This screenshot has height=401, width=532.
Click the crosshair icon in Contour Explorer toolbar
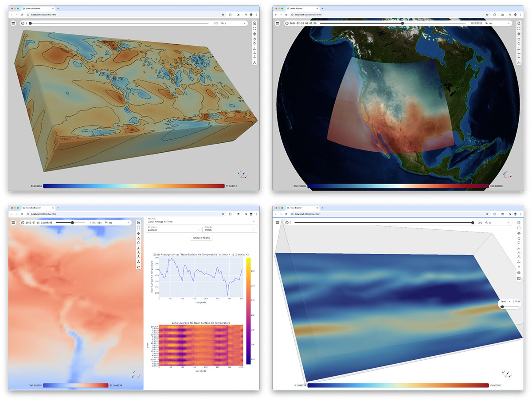254,34
